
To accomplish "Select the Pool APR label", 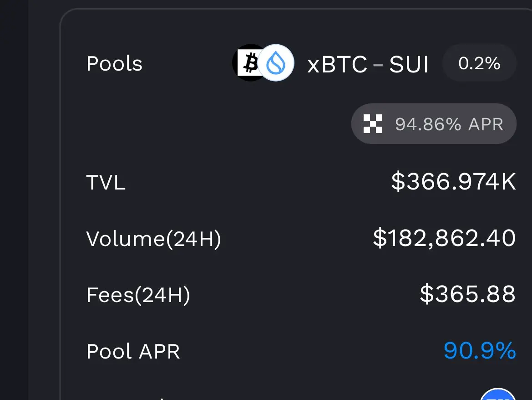I will coord(133,351).
